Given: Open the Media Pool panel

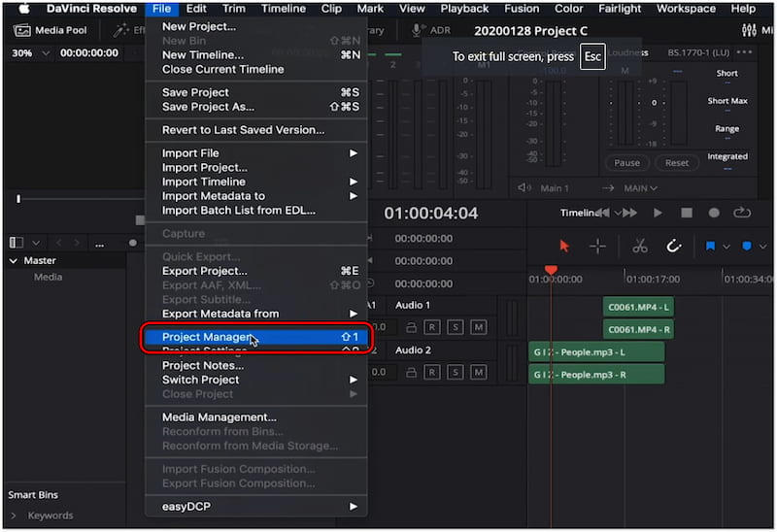Looking at the screenshot, I should (50, 30).
